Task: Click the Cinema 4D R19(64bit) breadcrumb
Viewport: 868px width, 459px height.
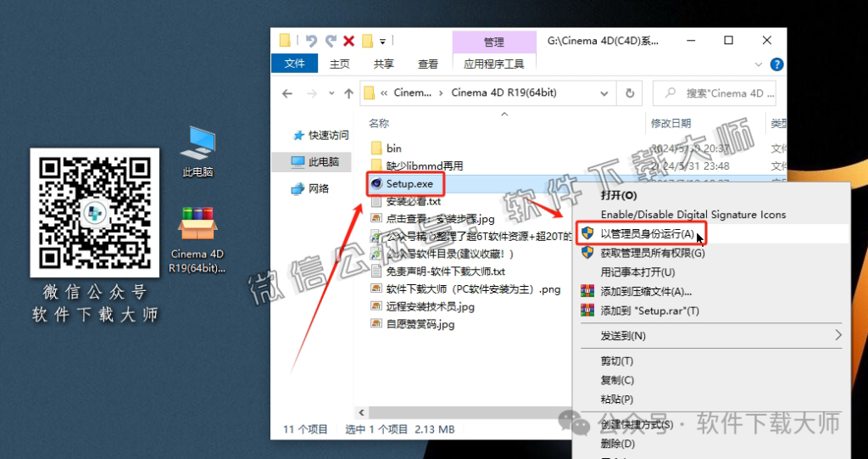Action: [504, 92]
